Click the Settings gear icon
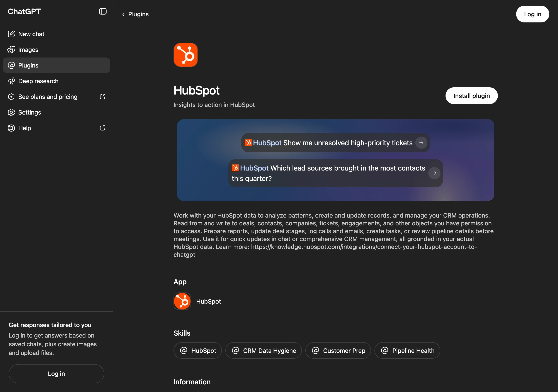Viewport: 558px width, 392px height. [x=11, y=112]
